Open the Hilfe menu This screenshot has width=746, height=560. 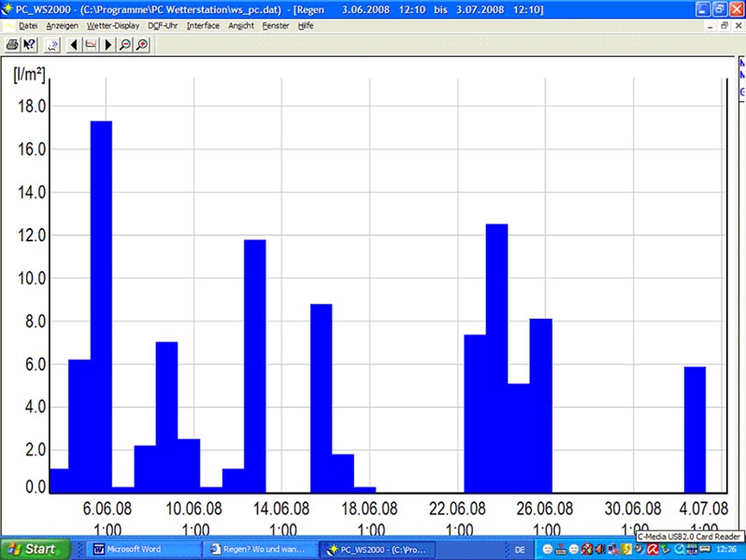(x=306, y=25)
